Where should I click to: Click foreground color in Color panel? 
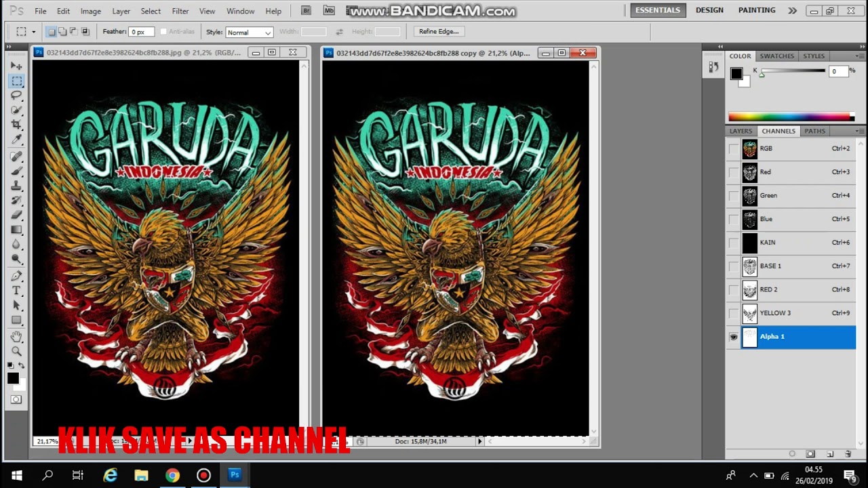tap(736, 74)
